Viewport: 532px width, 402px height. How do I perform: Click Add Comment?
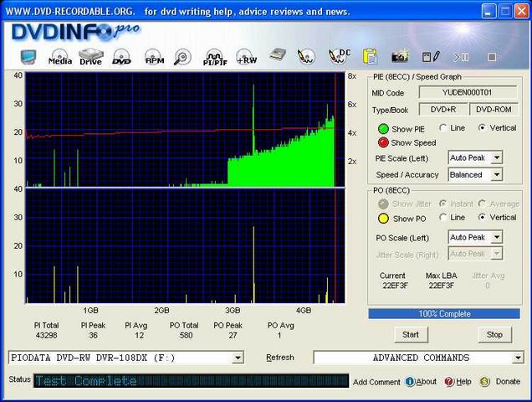(376, 382)
